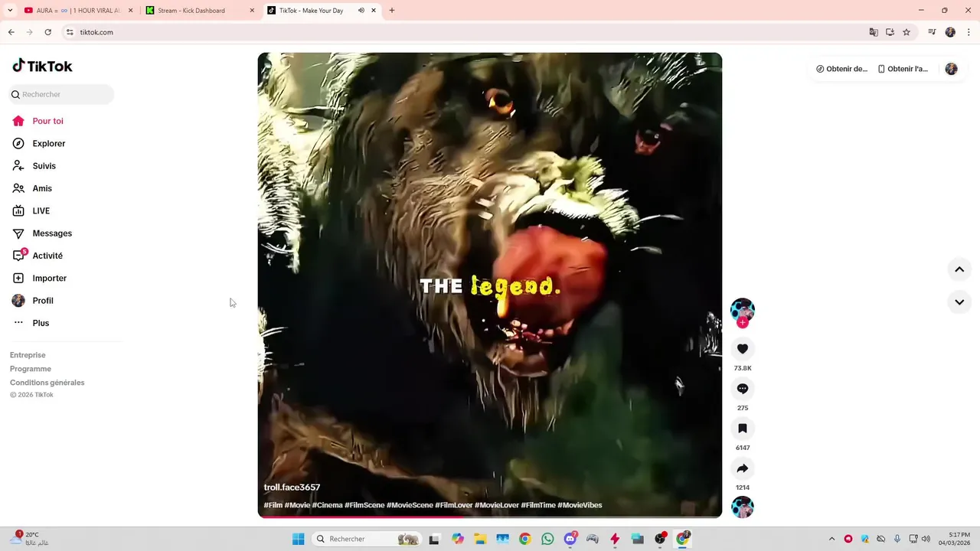Open the Windows Start menu
The image size is (980, 551).
pos(298,539)
